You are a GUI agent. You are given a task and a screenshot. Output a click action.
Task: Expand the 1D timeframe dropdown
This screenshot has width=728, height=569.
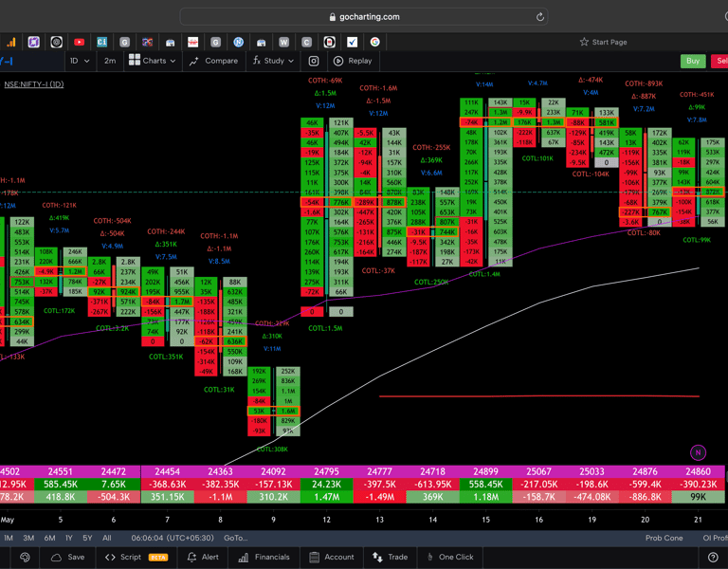[80, 61]
